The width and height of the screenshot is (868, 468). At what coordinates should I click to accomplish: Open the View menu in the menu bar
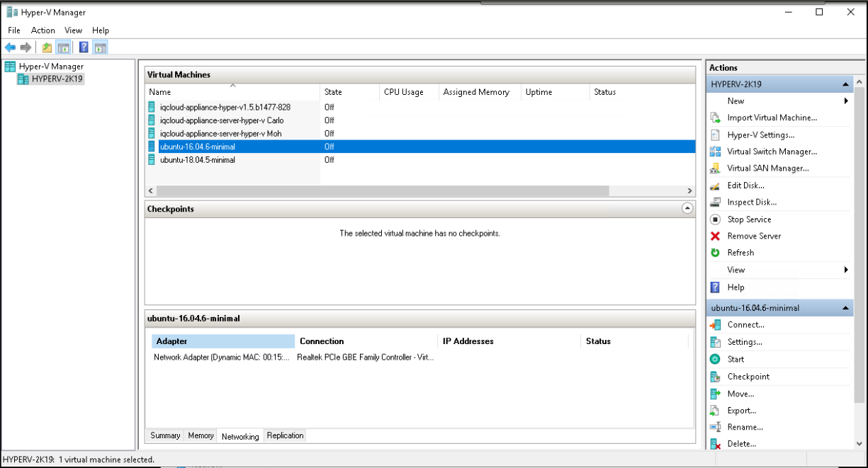pos(74,30)
